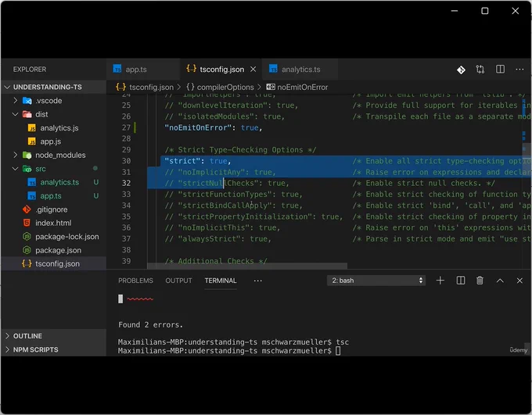
Task: Collapse the src folder chevron
Action: pos(16,169)
